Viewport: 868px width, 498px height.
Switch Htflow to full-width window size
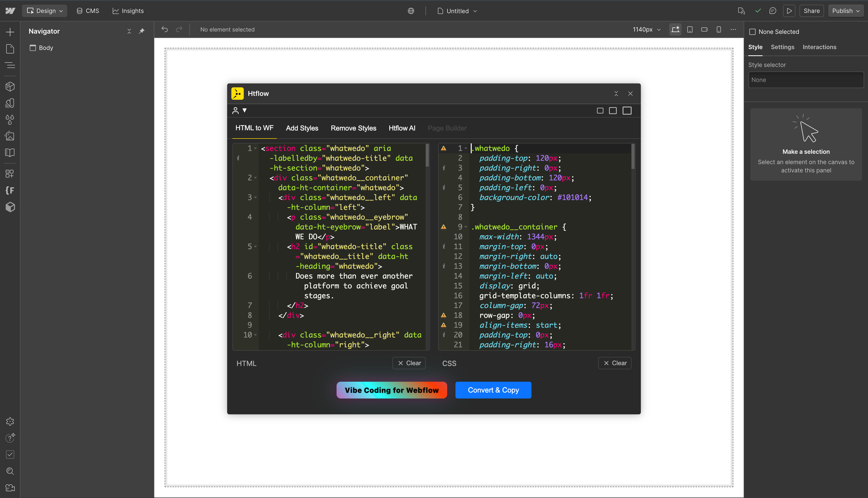[x=627, y=110]
